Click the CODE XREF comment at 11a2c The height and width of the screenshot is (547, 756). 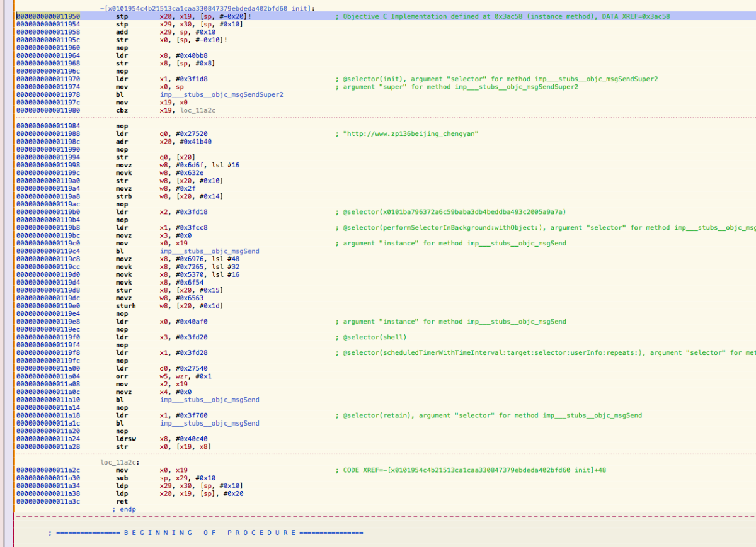pyautogui.click(x=471, y=470)
